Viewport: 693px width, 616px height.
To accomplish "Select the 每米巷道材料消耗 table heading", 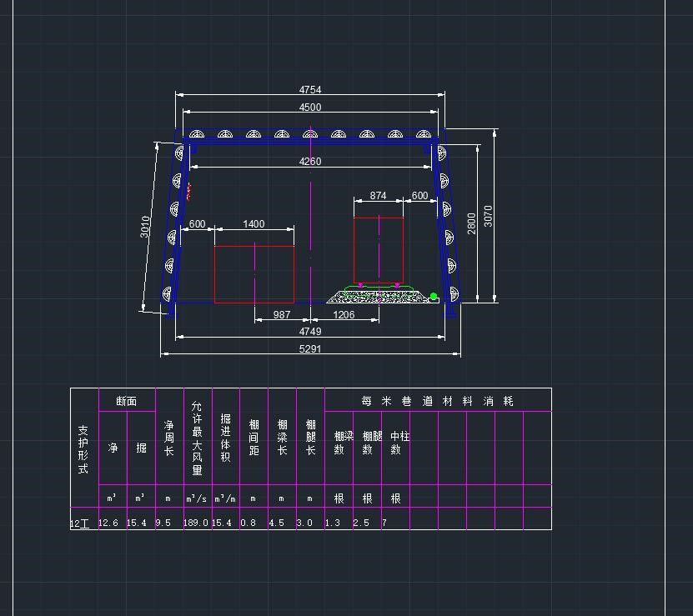I will [x=437, y=401].
